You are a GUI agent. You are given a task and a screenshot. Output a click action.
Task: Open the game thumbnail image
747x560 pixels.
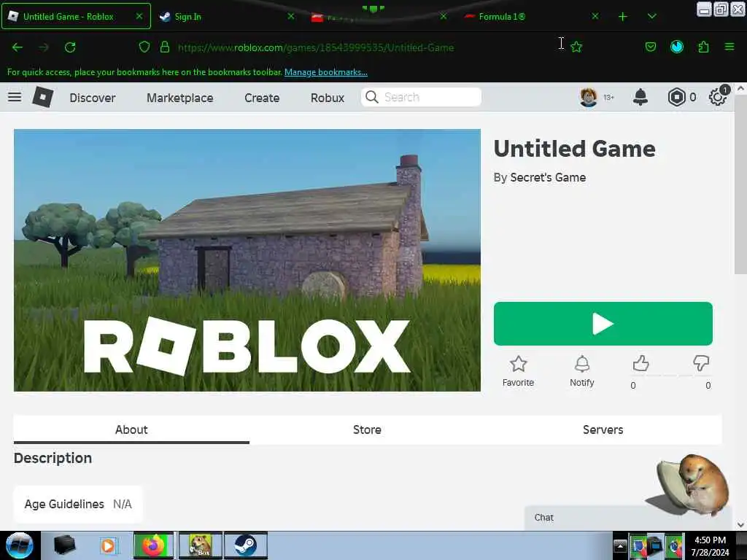click(247, 260)
